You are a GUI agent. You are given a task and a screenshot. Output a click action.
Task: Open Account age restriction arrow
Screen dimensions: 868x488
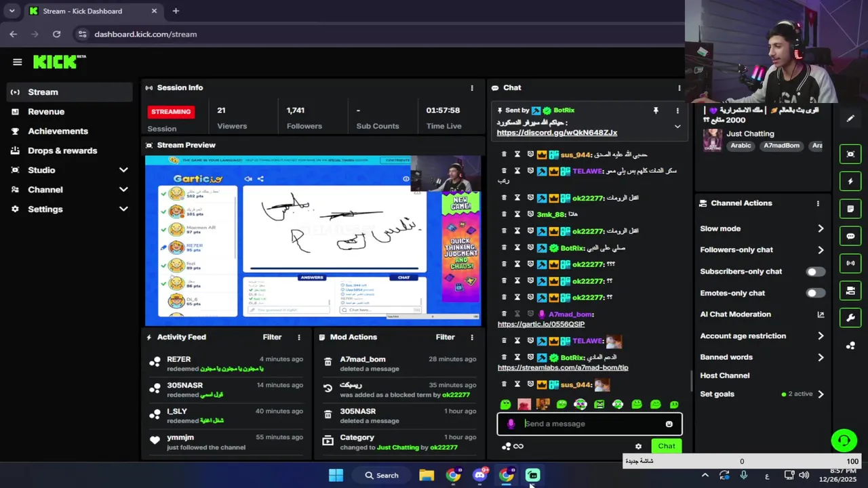pyautogui.click(x=821, y=336)
